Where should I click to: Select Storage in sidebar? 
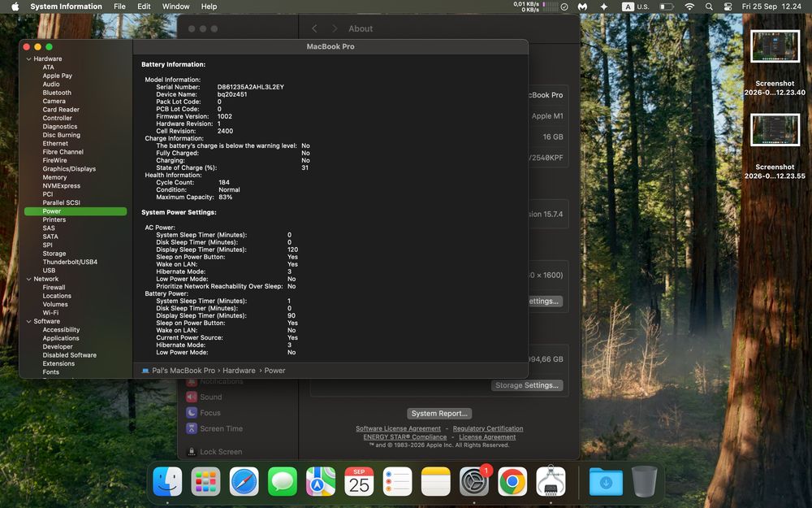tap(54, 254)
